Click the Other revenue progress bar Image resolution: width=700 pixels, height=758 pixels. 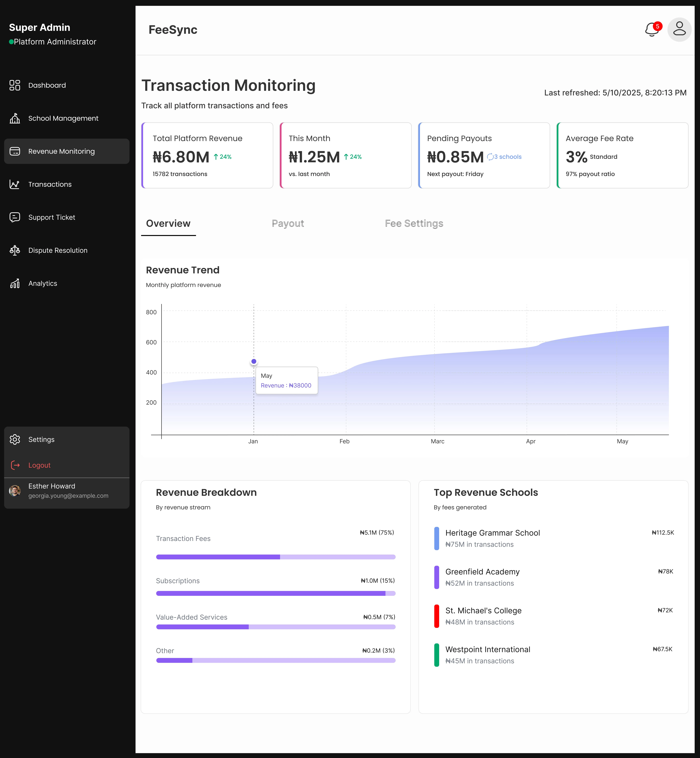(276, 660)
